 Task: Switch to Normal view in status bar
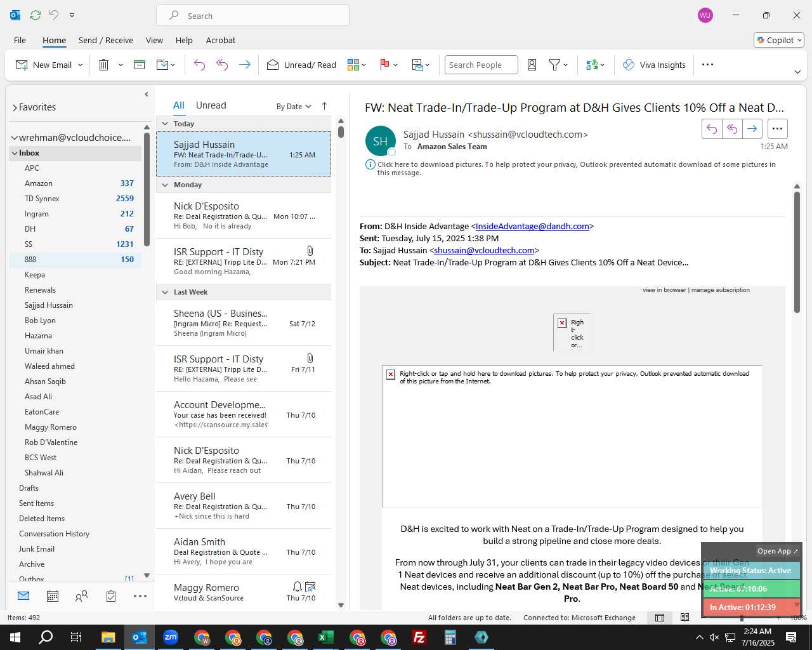[x=660, y=618]
